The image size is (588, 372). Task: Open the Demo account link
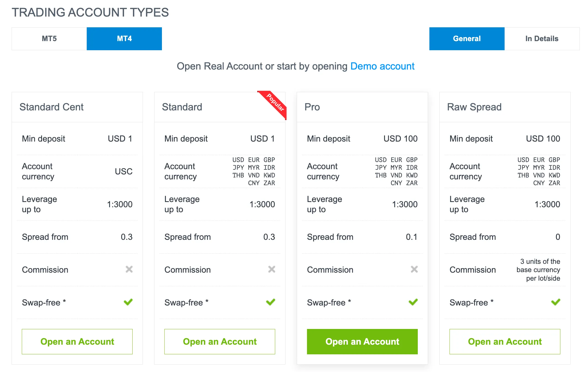382,66
